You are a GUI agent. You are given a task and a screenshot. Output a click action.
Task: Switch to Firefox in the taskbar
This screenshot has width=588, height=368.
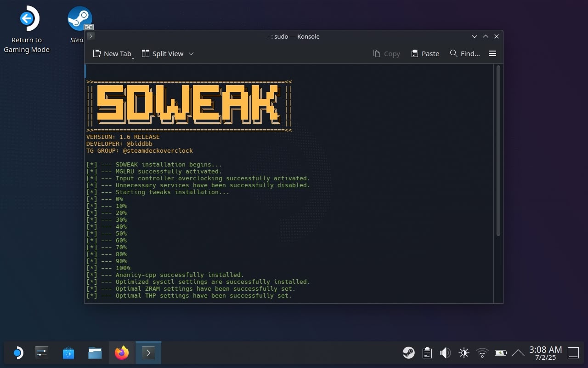122,353
